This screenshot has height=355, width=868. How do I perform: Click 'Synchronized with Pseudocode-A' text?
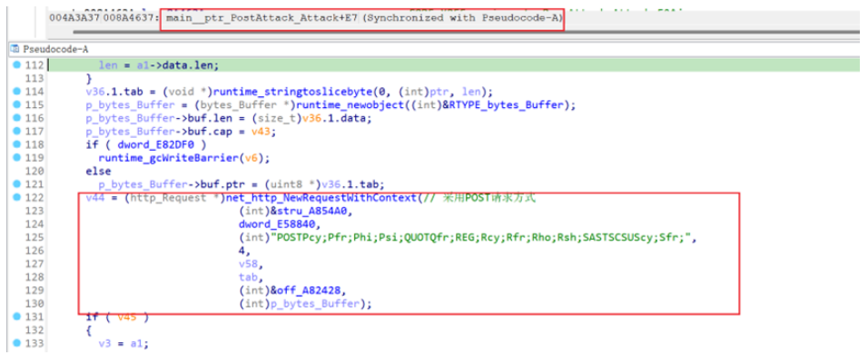[462, 18]
